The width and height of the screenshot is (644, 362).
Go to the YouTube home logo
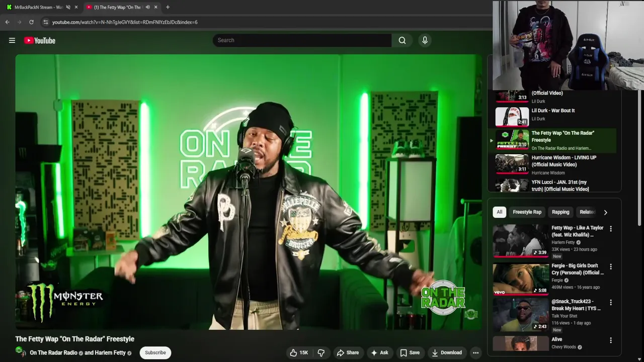tap(40, 40)
